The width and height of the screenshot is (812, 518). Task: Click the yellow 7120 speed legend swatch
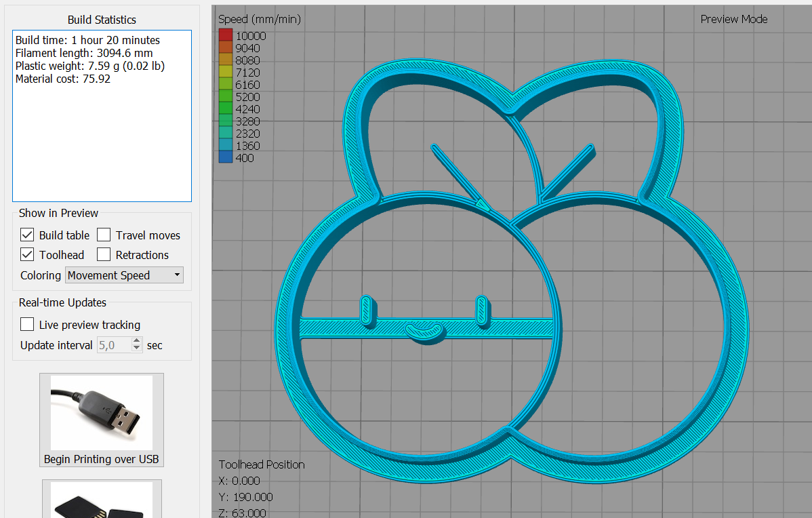tap(226, 73)
